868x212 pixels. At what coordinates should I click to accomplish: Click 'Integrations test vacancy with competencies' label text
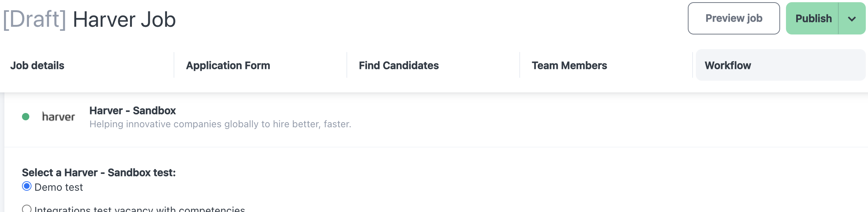click(x=140, y=208)
